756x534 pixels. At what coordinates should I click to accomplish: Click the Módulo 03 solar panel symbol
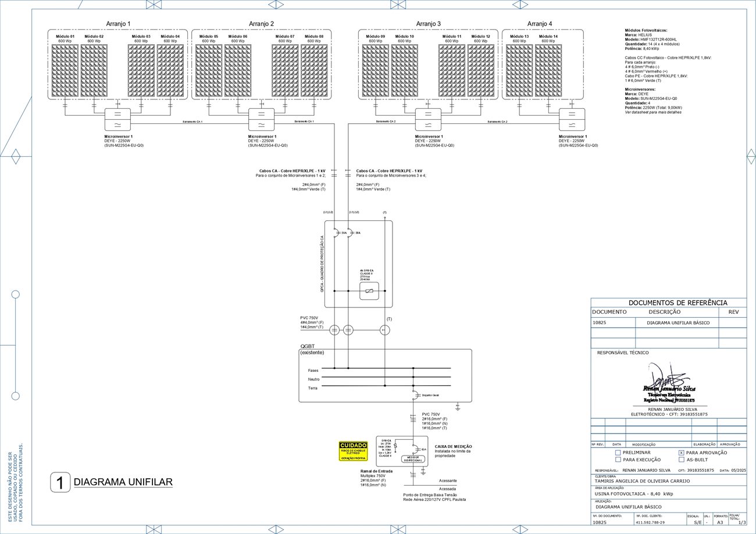(x=141, y=71)
